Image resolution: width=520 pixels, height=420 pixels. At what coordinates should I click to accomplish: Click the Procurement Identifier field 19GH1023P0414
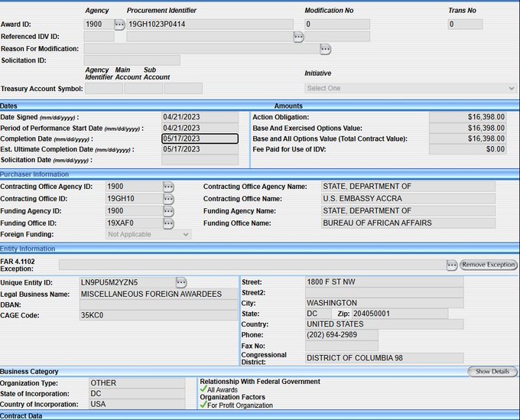click(x=209, y=24)
